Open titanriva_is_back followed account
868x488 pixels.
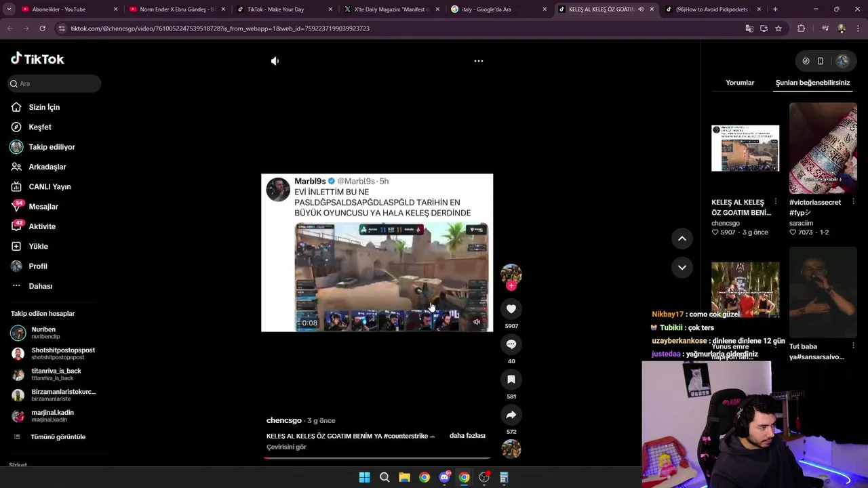click(x=54, y=374)
